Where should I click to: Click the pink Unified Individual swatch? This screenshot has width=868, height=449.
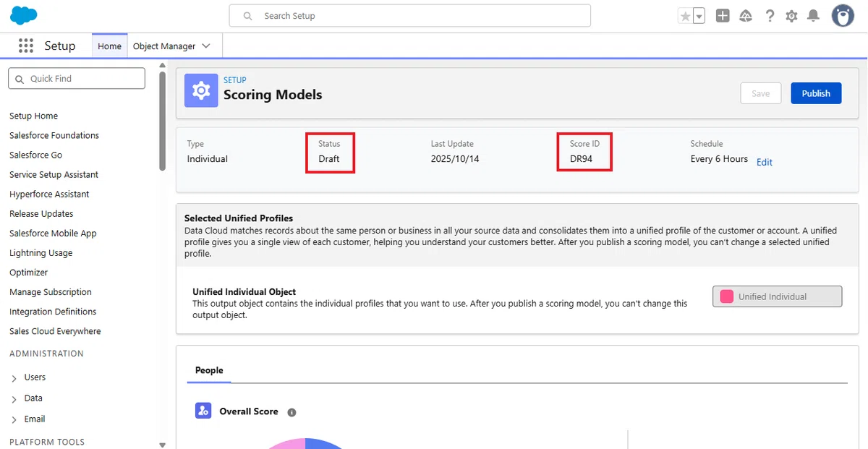pos(726,296)
